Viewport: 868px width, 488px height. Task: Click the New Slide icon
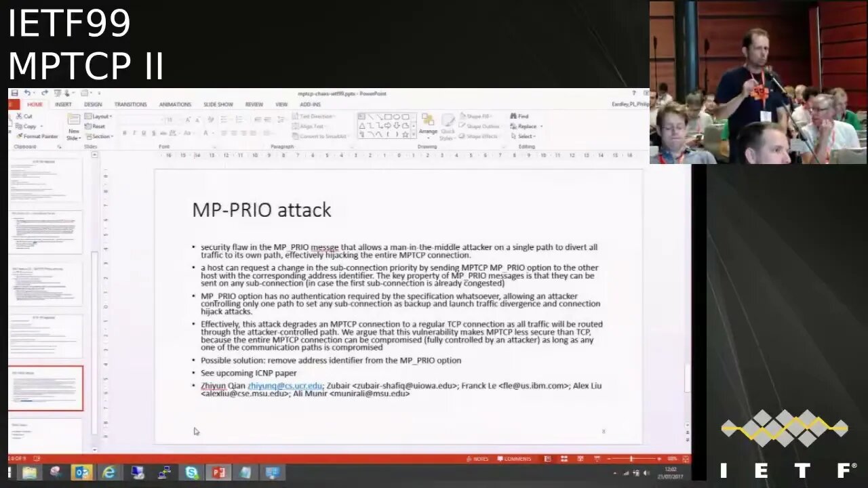(x=74, y=119)
